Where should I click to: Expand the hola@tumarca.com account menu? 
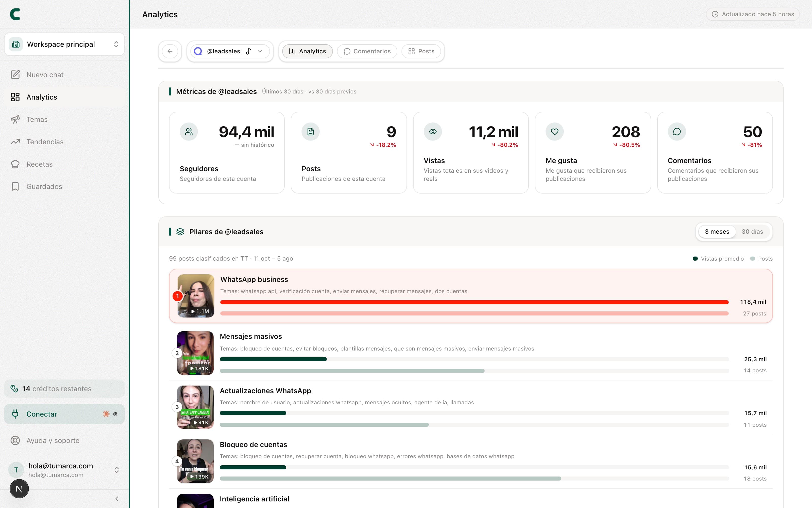[x=64, y=470]
